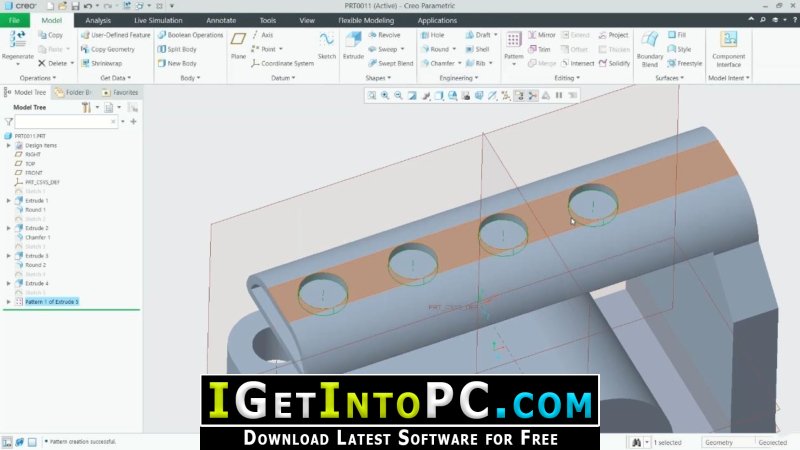This screenshot has width=800, height=450.
Task: Click Coordinate System tool
Action: coord(282,64)
